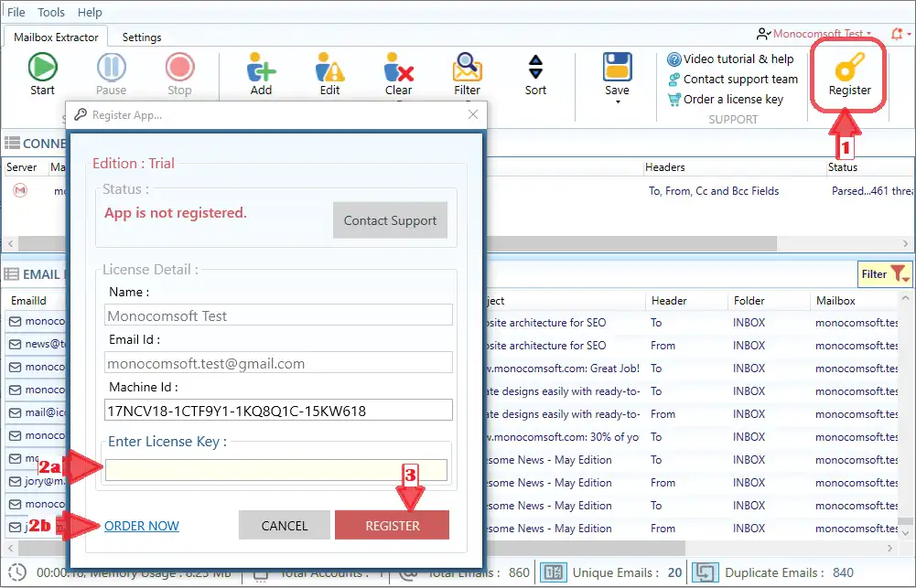Click the CANCEL button
Viewport: 916px width, 588px height.
tap(285, 525)
